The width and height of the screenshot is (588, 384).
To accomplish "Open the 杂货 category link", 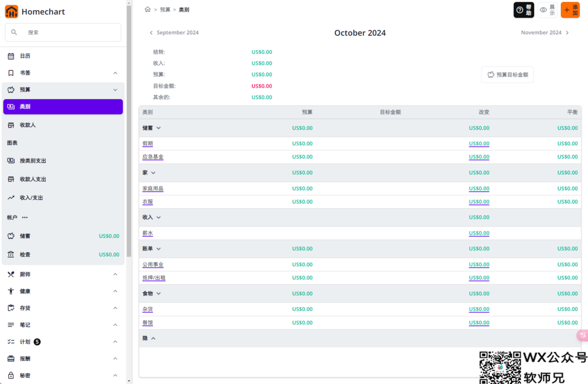I will click(x=148, y=309).
